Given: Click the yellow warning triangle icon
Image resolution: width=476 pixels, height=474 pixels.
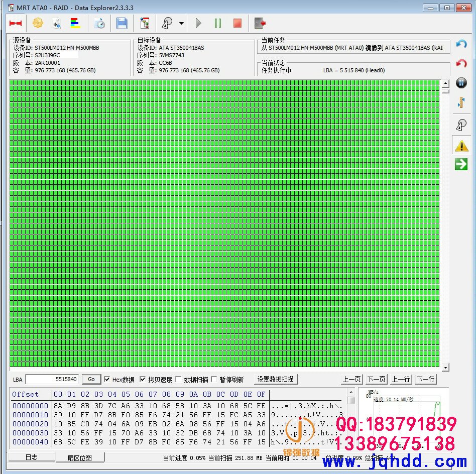Looking at the screenshot, I should tap(461, 146).
